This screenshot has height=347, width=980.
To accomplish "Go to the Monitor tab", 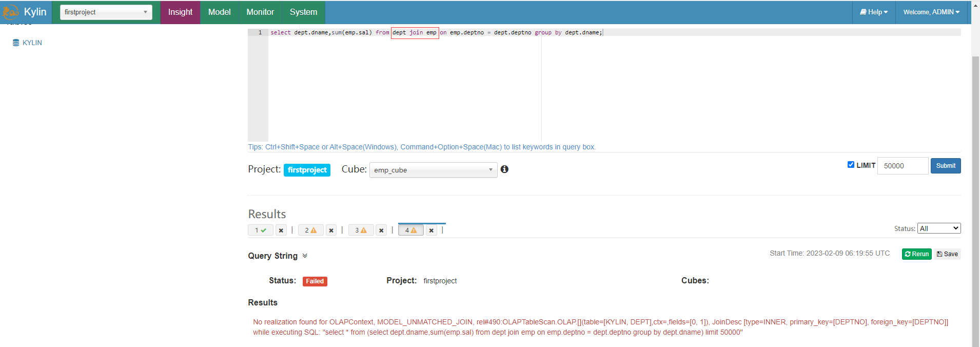I will pos(260,12).
